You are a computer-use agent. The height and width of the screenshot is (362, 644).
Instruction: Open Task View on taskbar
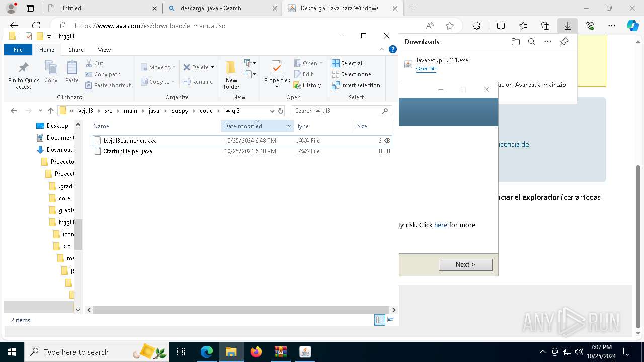pyautogui.click(x=181, y=352)
